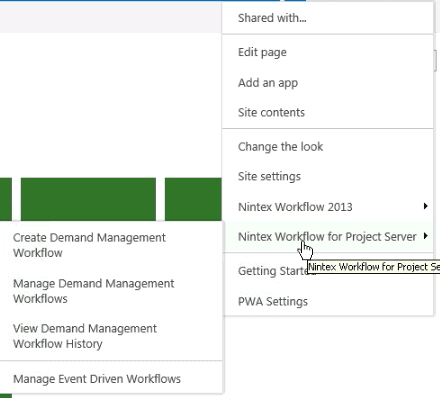Expand Nintex Workflow 2013 submenu arrow
This screenshot has width=440, height=398.
[x=425, y=206]
